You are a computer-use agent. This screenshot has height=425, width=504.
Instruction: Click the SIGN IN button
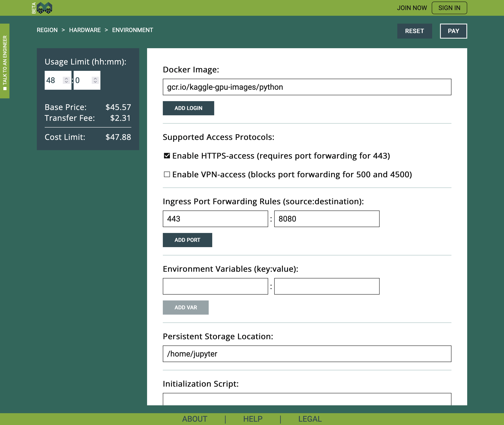449,8
